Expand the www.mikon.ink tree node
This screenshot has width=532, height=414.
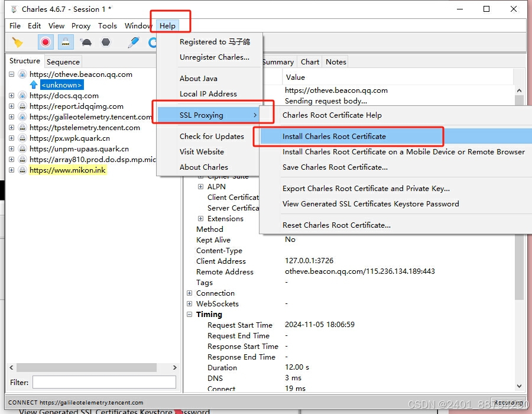pos(12,170)
